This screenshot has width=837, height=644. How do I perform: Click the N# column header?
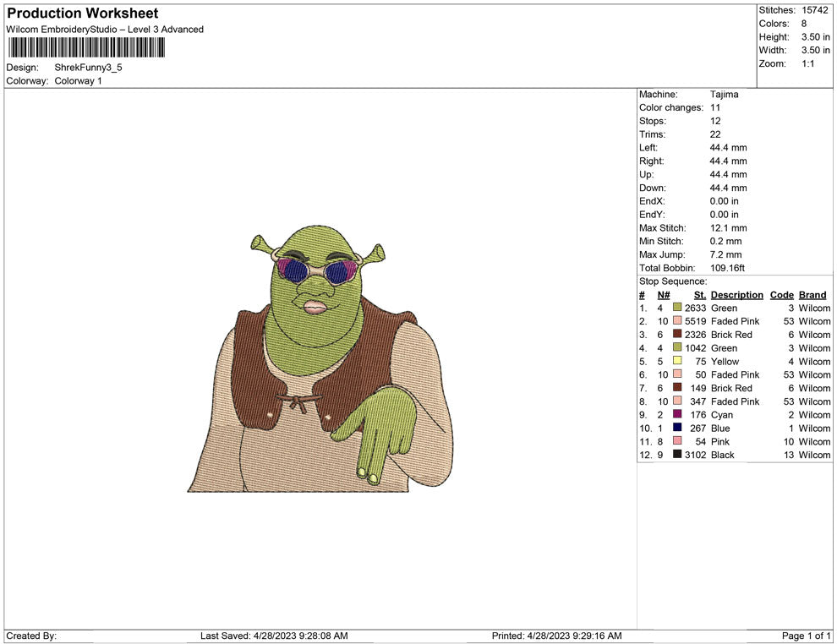point(664,295)
